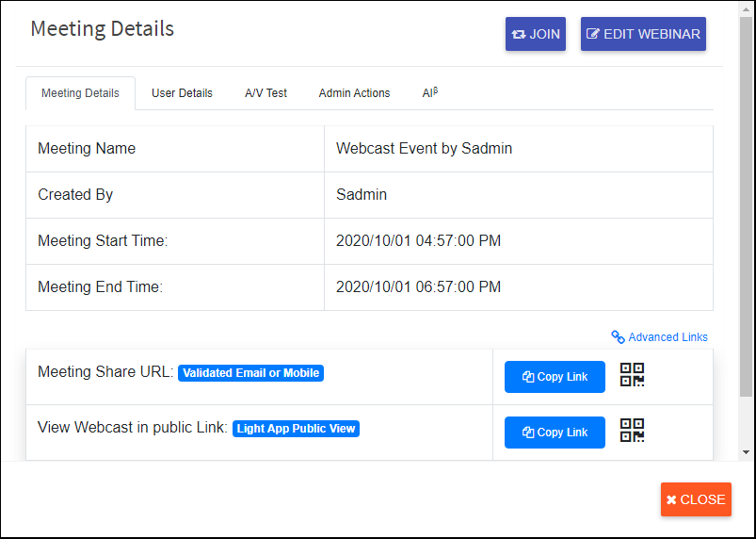Copy link for View Webcast public link
The height and width of the screenshot is (539, 756).
(555, 433)
